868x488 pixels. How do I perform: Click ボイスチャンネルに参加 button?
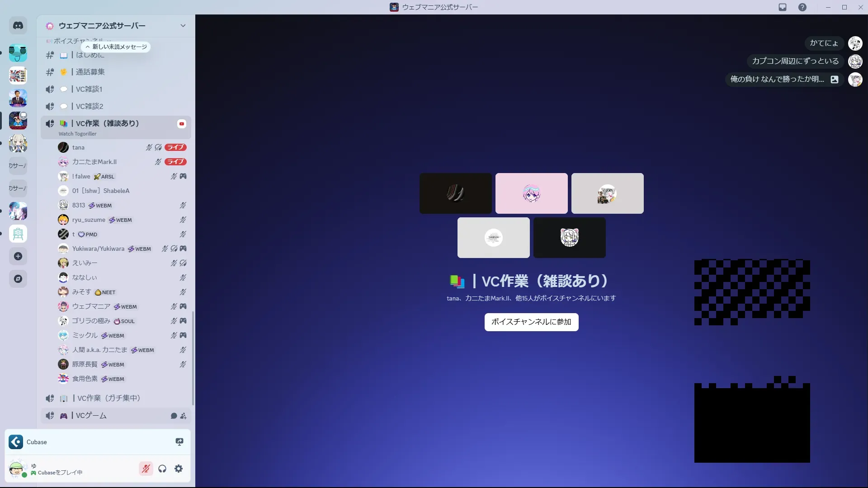pos(531,322)
